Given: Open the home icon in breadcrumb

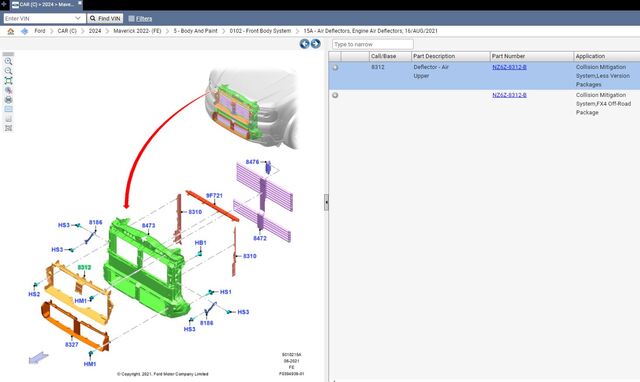Looking at the screenshot, I should [11, 31].
